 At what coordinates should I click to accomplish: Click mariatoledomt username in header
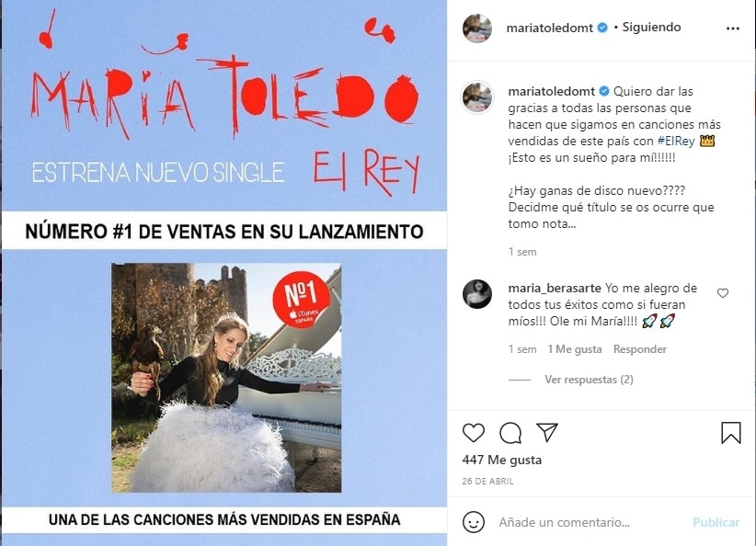pos(549,28)
